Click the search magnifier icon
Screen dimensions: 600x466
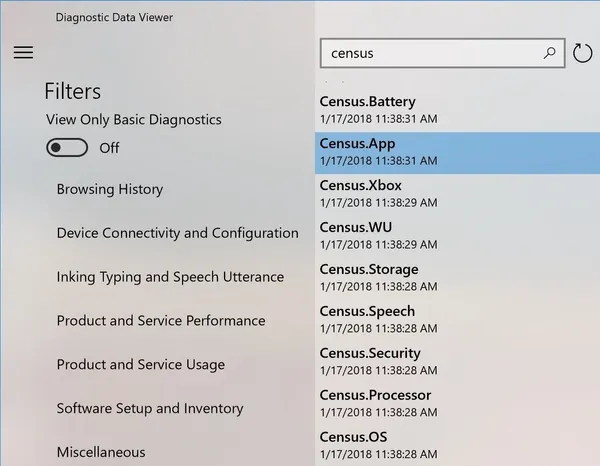[x=549, y=53]
